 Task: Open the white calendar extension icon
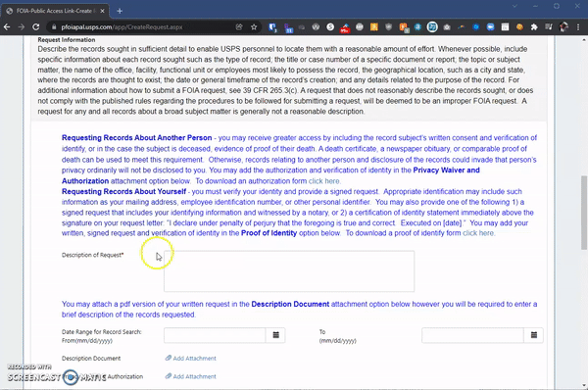505,27
